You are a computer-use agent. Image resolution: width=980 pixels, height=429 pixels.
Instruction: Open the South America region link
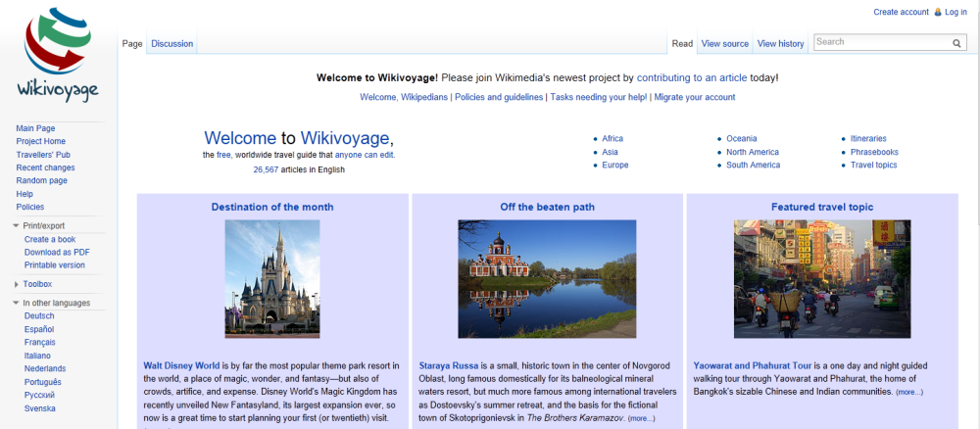click(753, 166)
